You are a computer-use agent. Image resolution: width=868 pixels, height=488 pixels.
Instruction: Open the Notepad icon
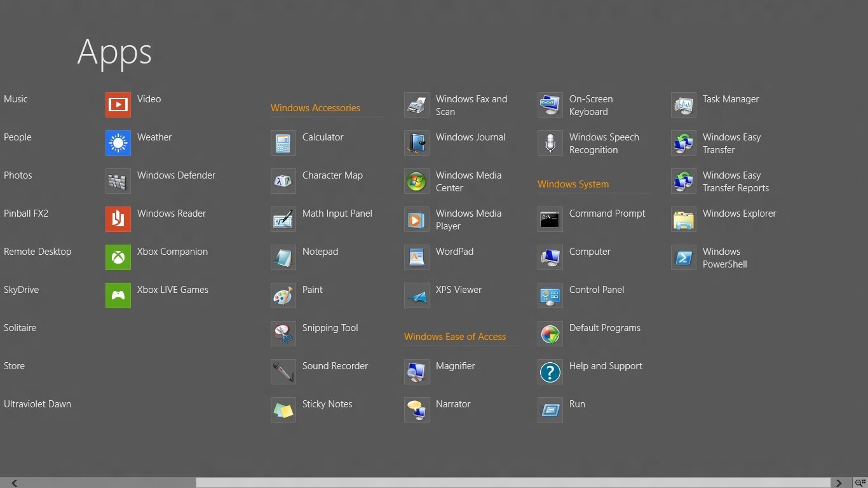(283, 257)
